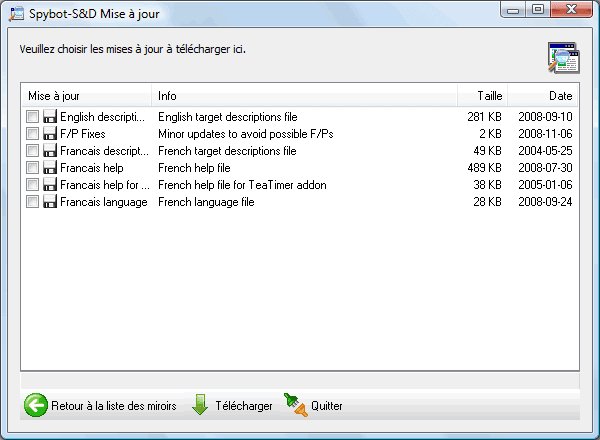Click the date '2008-09-24'

point(545,202)
